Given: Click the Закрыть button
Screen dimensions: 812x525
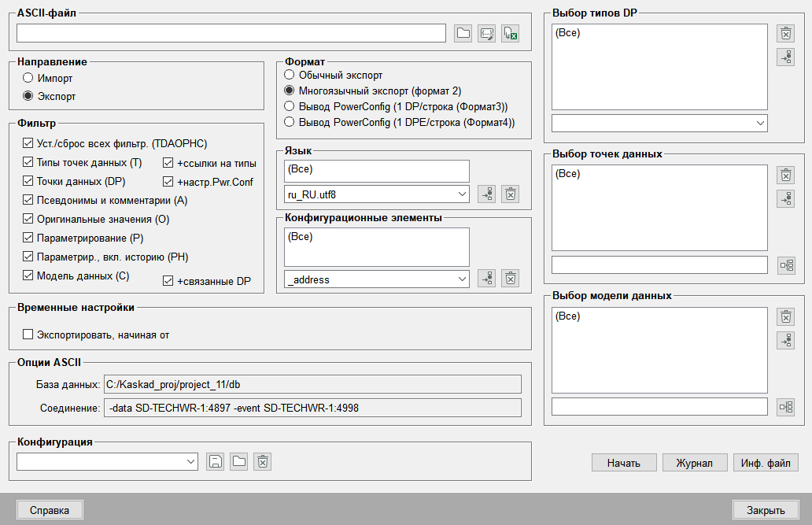Looking at the screenshot, I should pyautogui.click(x=766, y=510).
